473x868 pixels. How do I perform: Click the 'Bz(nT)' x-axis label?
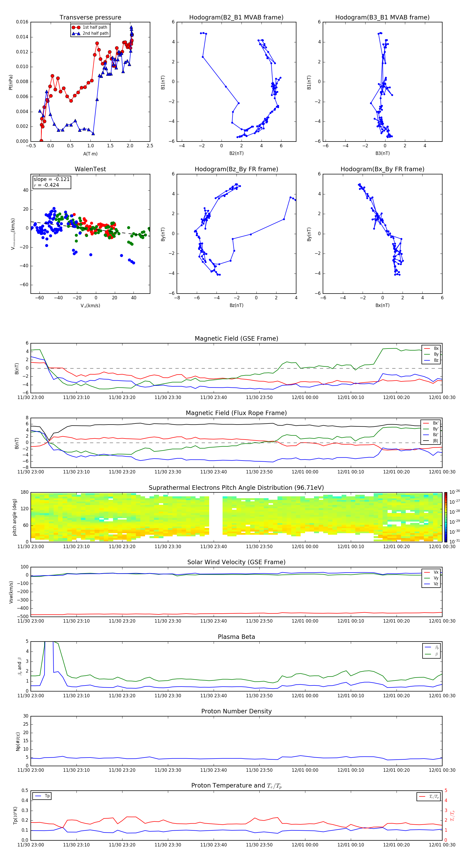click(x=236, y=305)
